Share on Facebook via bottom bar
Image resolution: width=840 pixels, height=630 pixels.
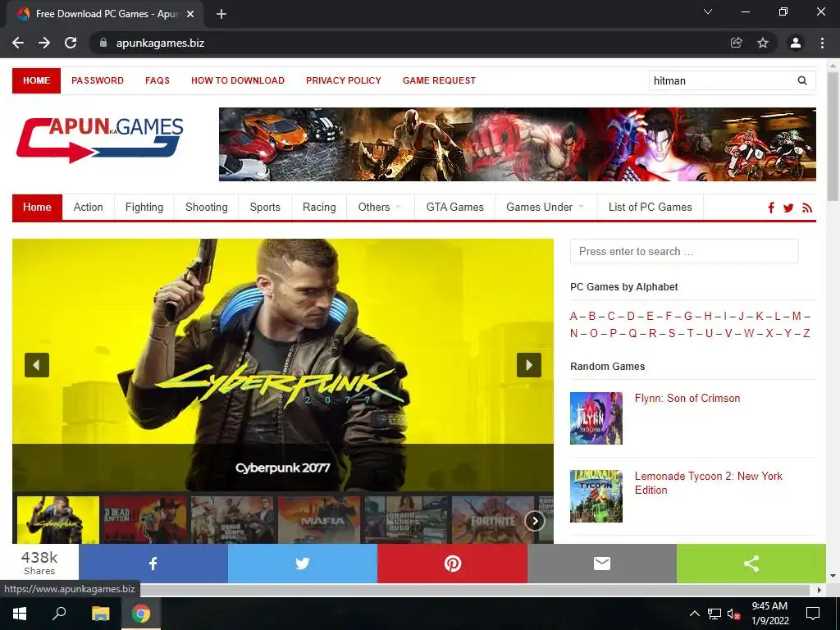[x=153, y=564]
